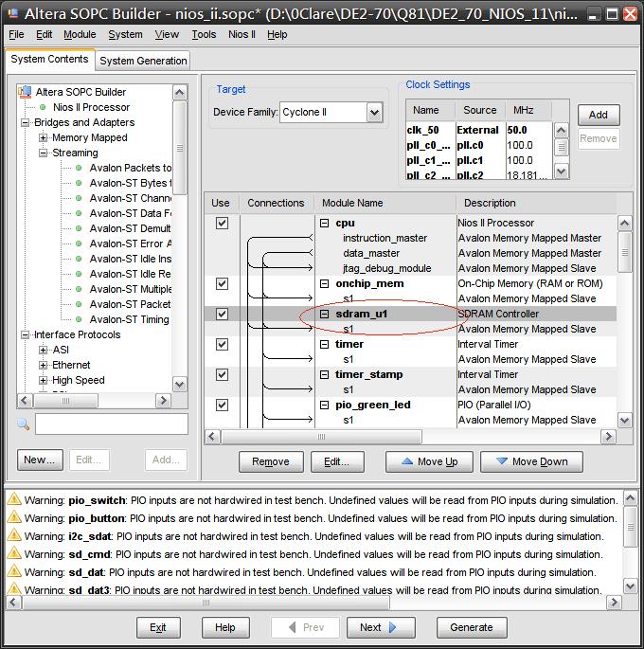
Task: Click the green dot beside Avalon-ST Error
Action: 79,243
